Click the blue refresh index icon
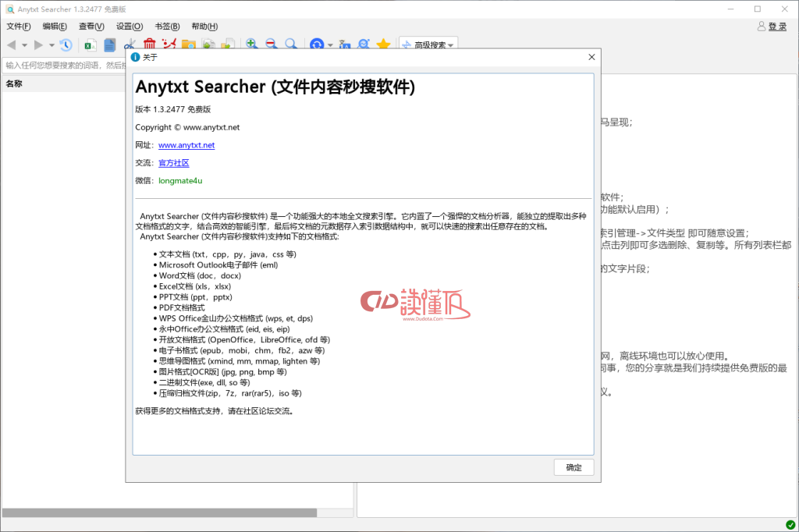Screen dimensions: 799x532 (x=317, y=44)
